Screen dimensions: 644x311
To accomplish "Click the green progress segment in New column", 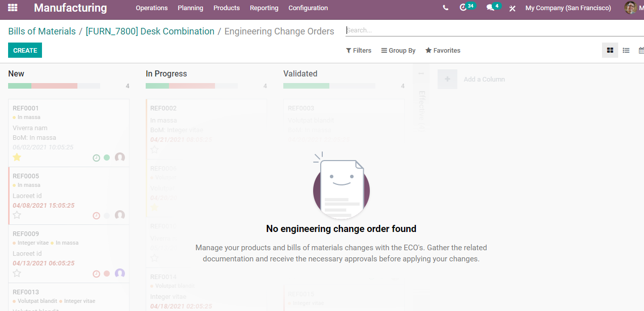I will coord(20,86).
